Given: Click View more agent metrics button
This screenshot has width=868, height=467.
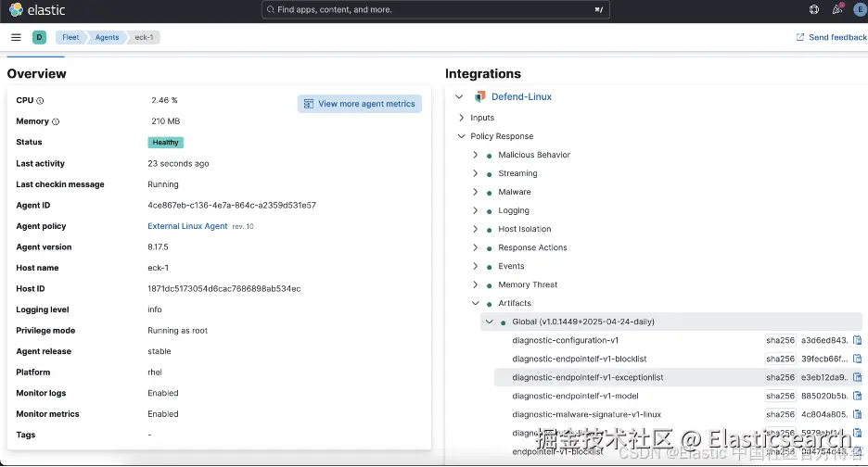Looking at the screenshot, I should [359, 104].
